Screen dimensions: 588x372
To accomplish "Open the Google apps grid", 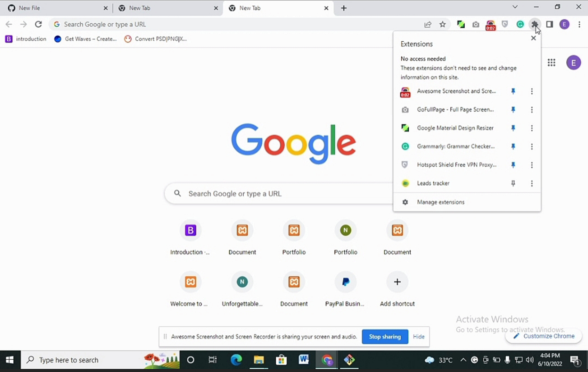I will point(551,62).
